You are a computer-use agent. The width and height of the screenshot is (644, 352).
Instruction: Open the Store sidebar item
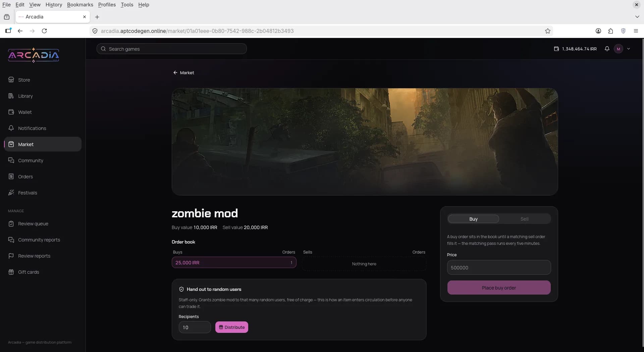pyautogui.click(x=43, y=80)
